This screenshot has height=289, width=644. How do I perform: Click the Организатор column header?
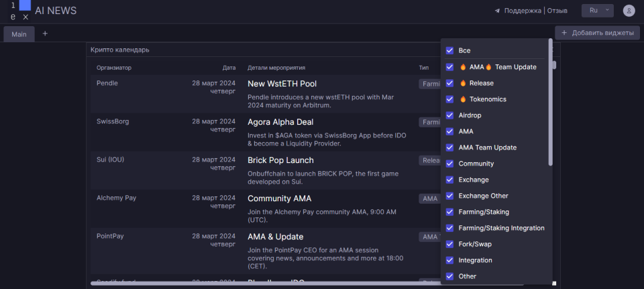tap(114, 68)
